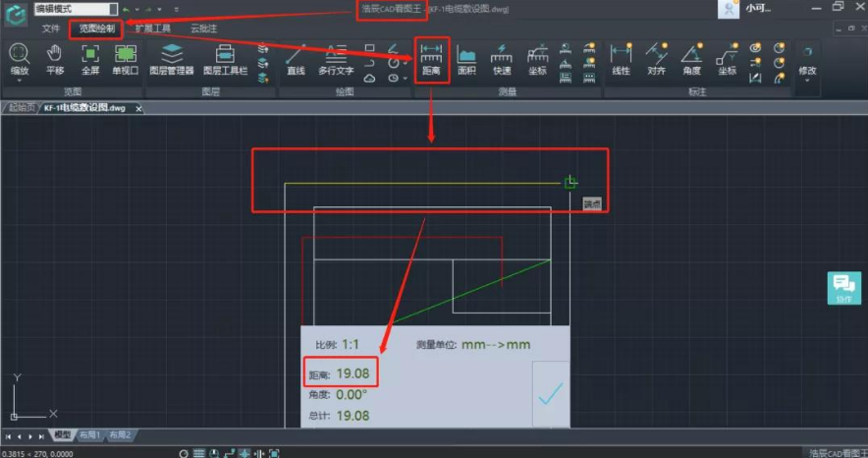Activate the 面积 area measure tool
This screenshot has height=458, width=868.
[466, 59]
